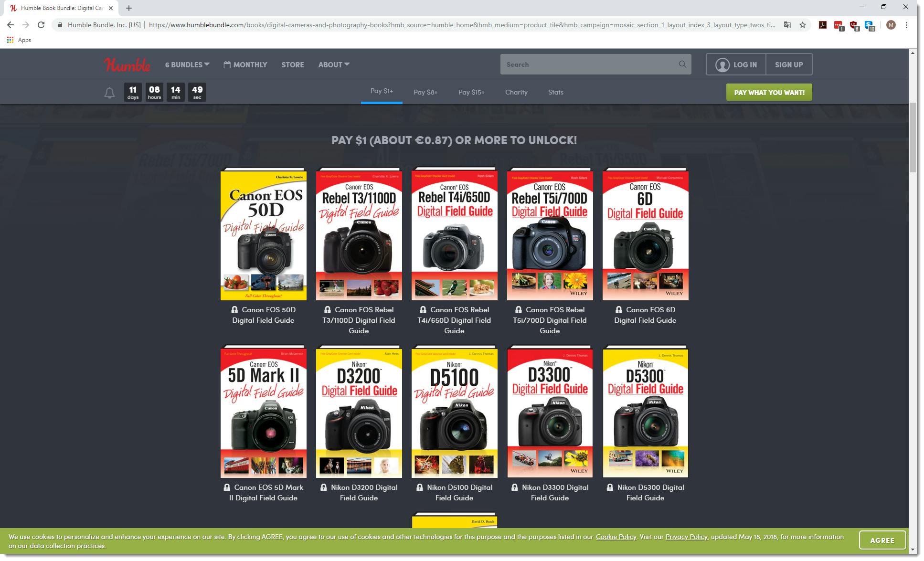Click the browser address bar URL

tap(462, 25)
